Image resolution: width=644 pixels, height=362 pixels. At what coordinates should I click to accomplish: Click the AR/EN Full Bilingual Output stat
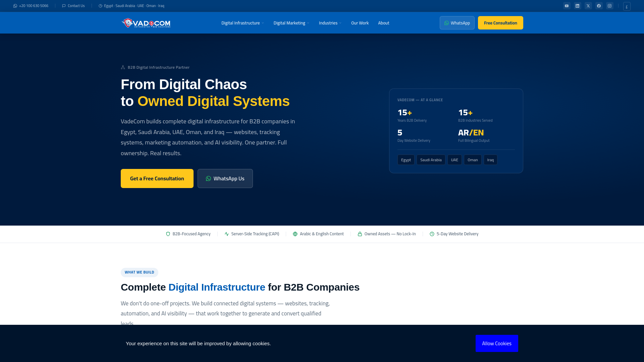tap(474, 135)
